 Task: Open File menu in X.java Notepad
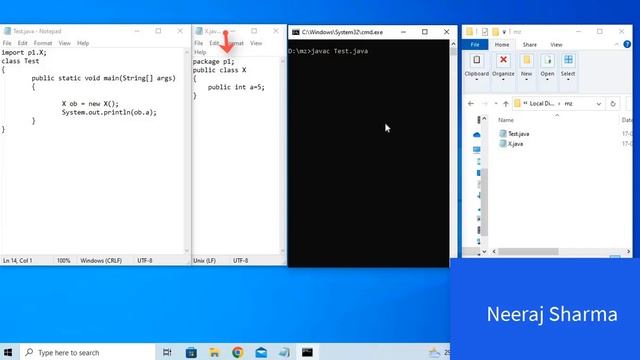[x=198, y=43]
